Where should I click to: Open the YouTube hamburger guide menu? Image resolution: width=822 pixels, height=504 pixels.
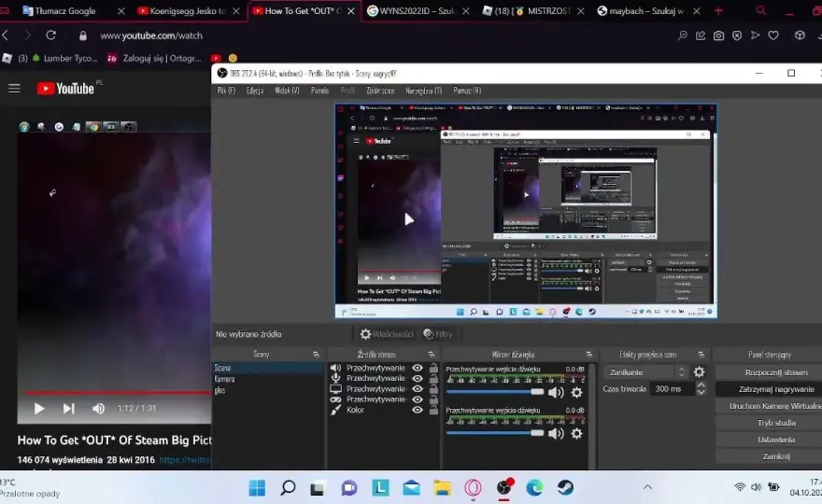point(14,89)
